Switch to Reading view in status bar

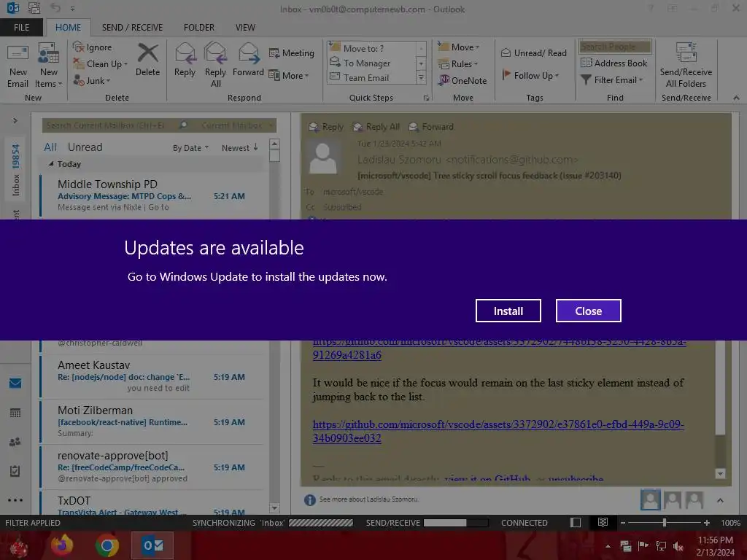coord(603,523)
